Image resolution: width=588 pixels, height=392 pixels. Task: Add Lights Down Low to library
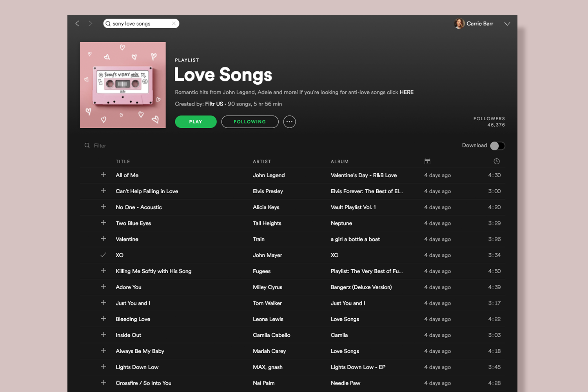tap(103, 367)
